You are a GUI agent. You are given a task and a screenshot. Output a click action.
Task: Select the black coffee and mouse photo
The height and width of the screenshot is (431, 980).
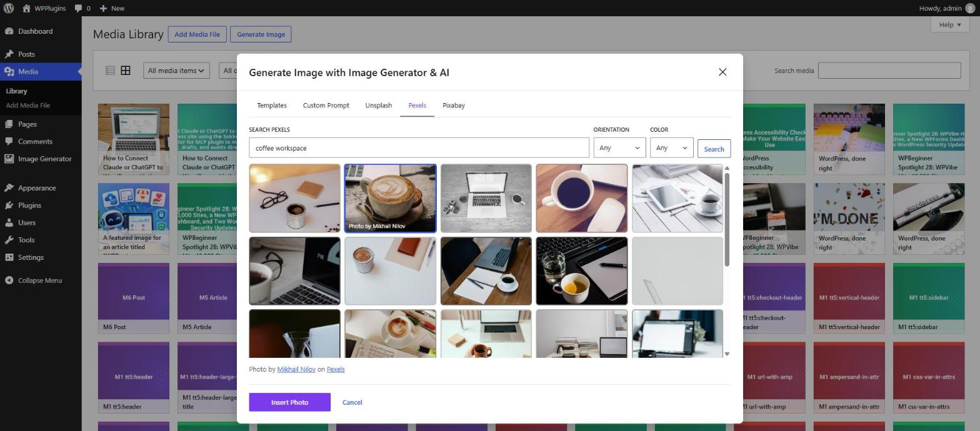tap(581, 198)
